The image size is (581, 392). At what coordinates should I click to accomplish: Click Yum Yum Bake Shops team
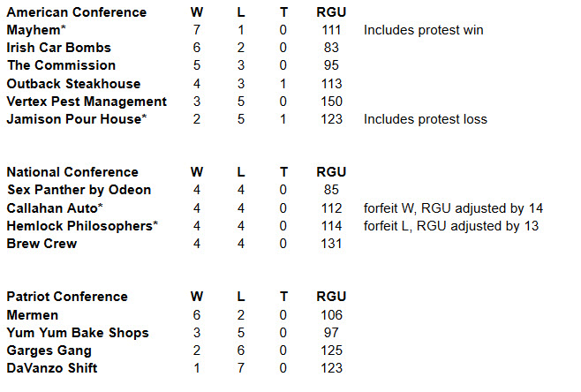(78, 333)
